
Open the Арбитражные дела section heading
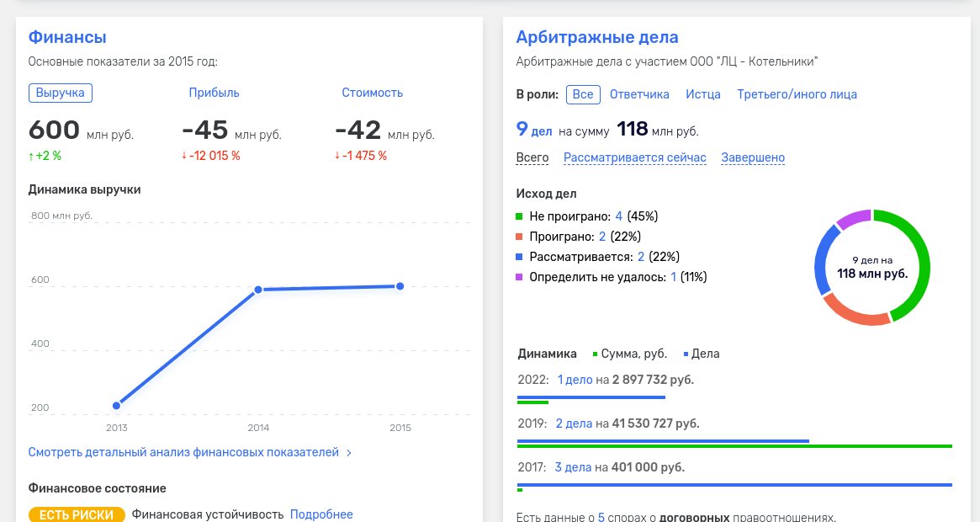point(596,37)
